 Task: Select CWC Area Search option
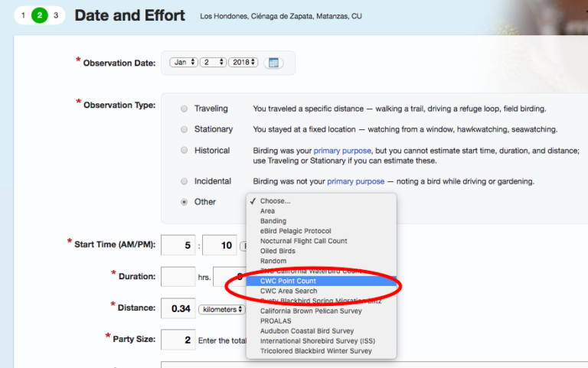(x=288, y=291)
